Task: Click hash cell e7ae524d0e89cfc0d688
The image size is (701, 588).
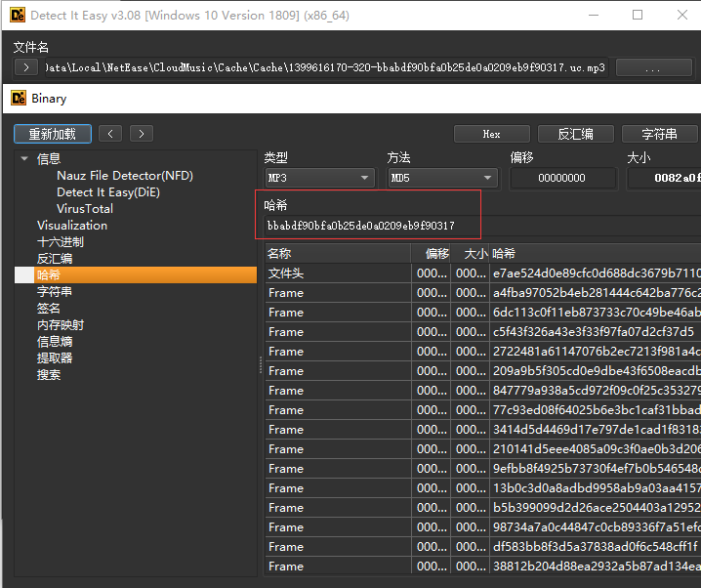Action: tap(596, 273)
